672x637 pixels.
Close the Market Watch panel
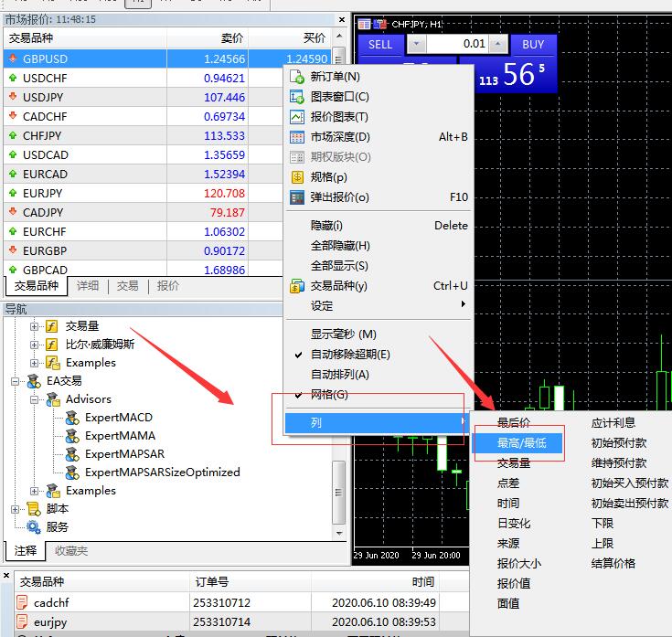pos(342,20)
